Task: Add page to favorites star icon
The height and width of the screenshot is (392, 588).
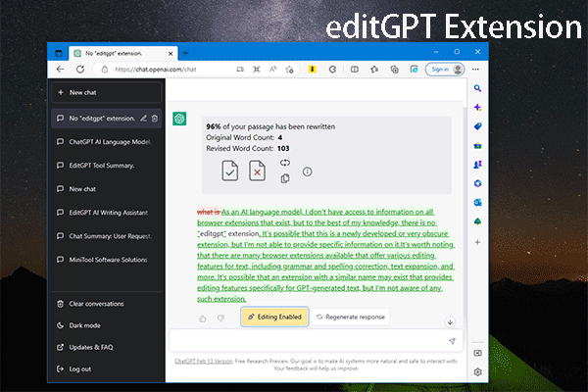Action: coord(289,69)
